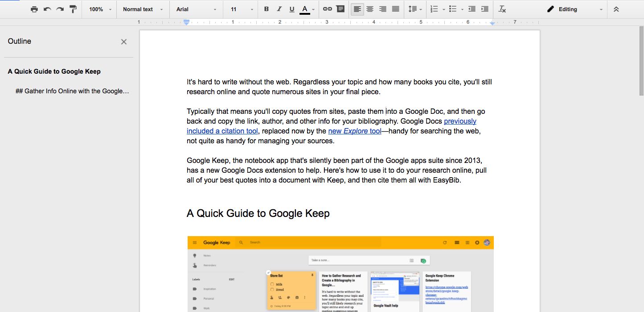Jump to 'A Quick Guide to Google Keep' outline heading
This screenshot has width=644, height=312.
coord(54,71)
